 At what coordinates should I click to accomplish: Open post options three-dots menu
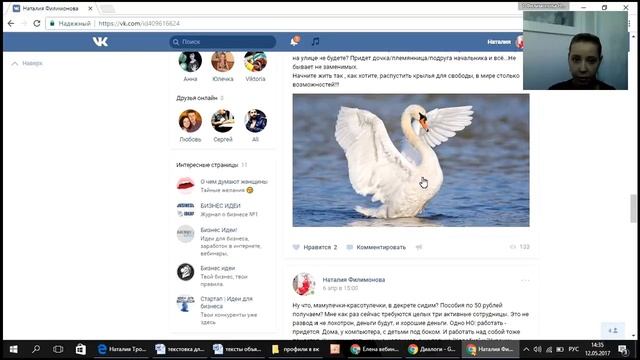(525, 280)
